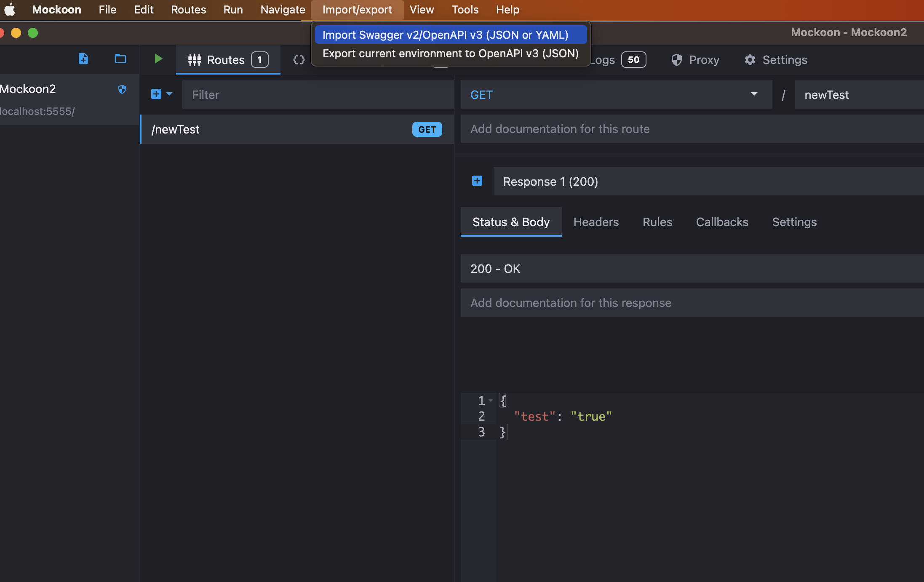
Task: Click the curly braces databuckets icon
Action: (299, 60)
